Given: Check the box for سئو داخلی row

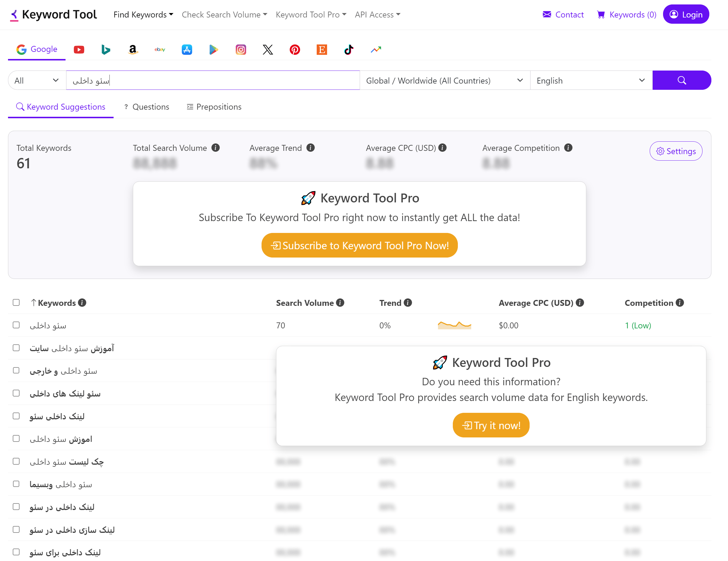Looking at the screenshot, I should tap(16, 325).
